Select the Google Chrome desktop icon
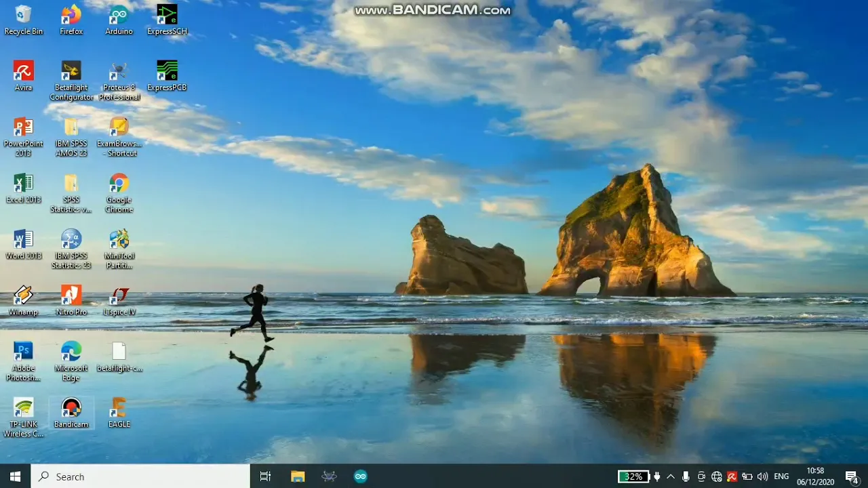This screenshot has height=488, width=868. [x=119, y=193]
